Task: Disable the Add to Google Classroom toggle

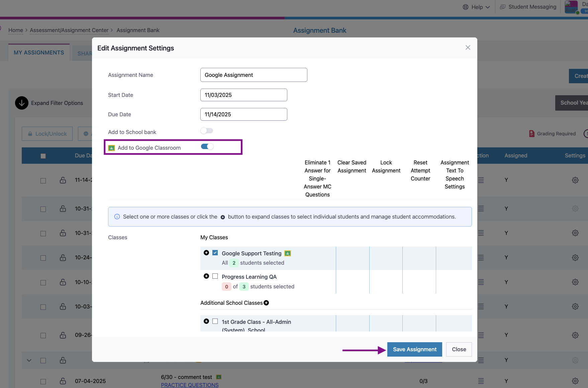Action: (207, 147)
